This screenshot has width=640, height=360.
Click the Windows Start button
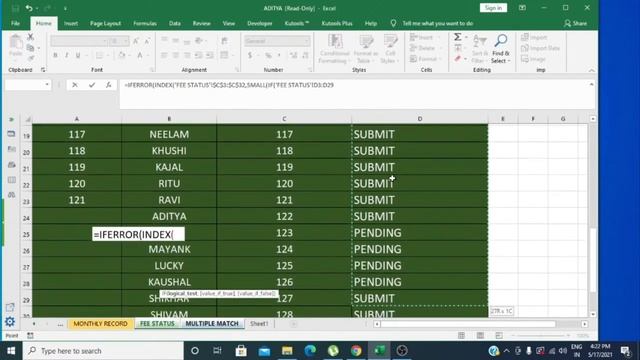[11, 351]
